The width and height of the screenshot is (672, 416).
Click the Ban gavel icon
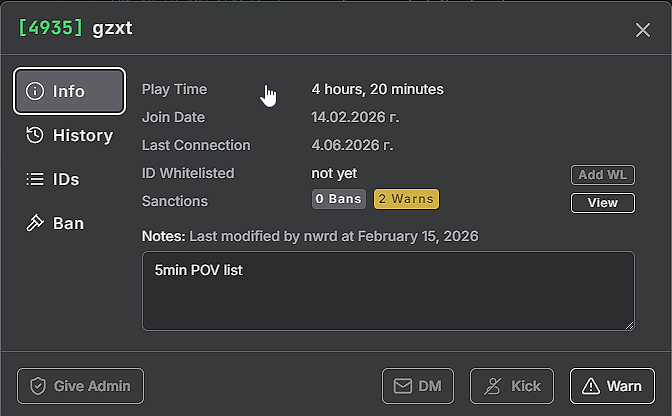35,223
